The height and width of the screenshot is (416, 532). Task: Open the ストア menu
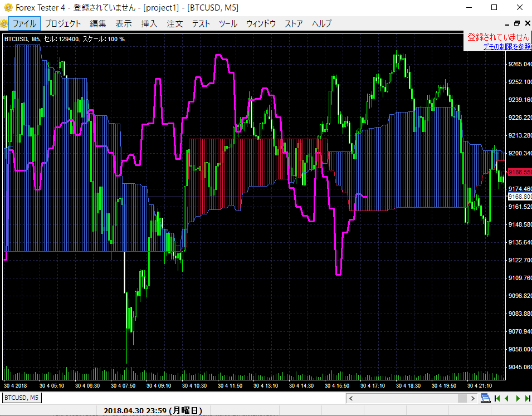coord(294,24)
